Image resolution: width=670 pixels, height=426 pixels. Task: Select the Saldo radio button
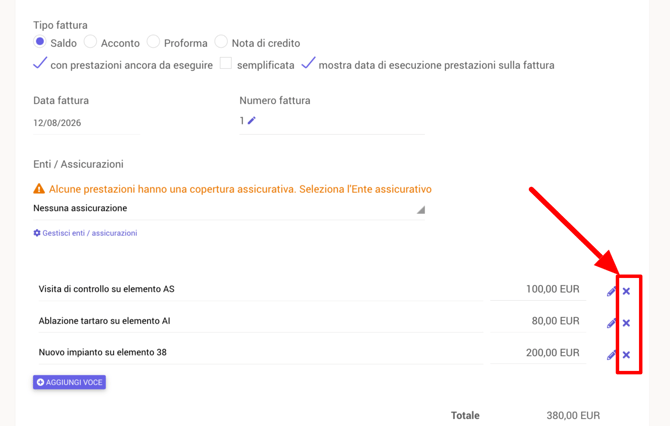40,41
